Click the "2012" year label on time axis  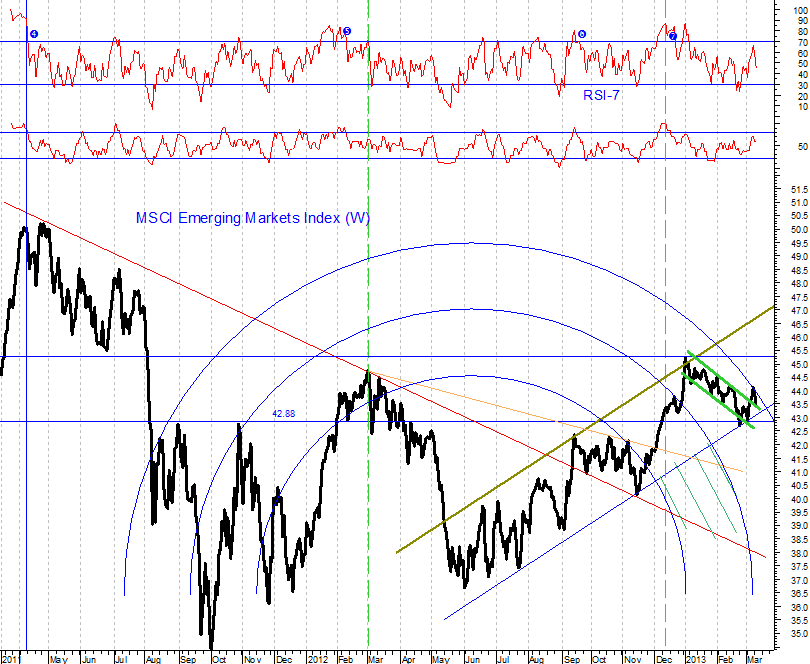point(318,659)
